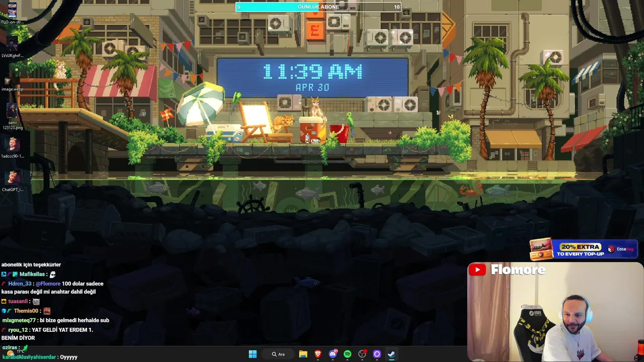
Task: Click the 11:39 AM clock display
Action: 312,72
